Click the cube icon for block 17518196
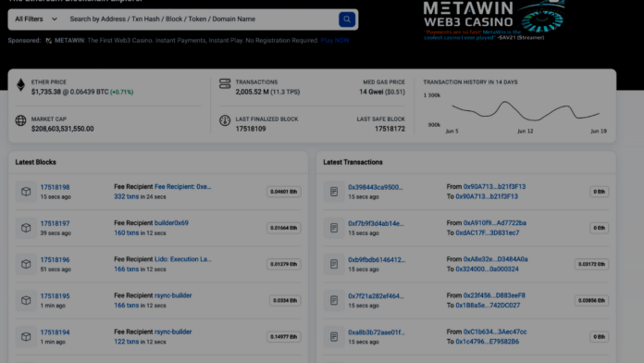 tap(26, 264)
